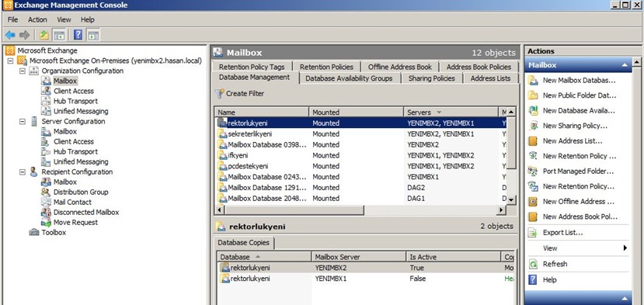The width and height of the screenshot is (644, 305).
Task: Toggle the console tree pane toolbar icon
Action: tap(60, 35)
